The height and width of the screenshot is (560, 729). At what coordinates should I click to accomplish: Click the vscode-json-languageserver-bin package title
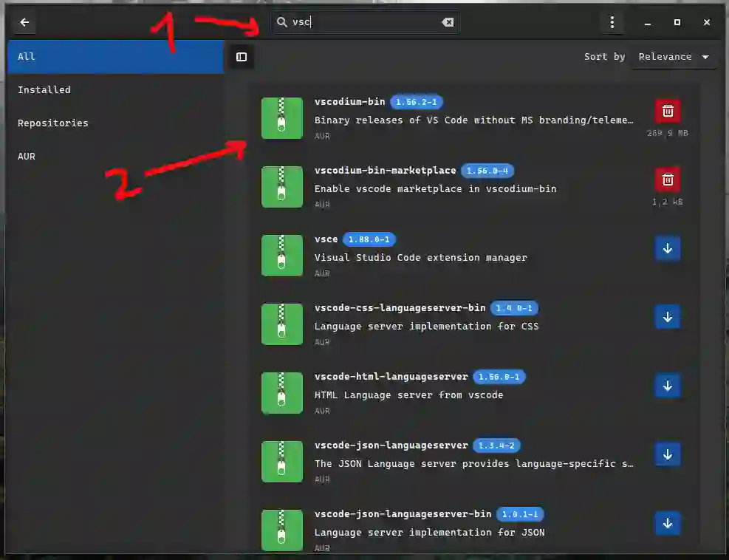tap(403, 514)
